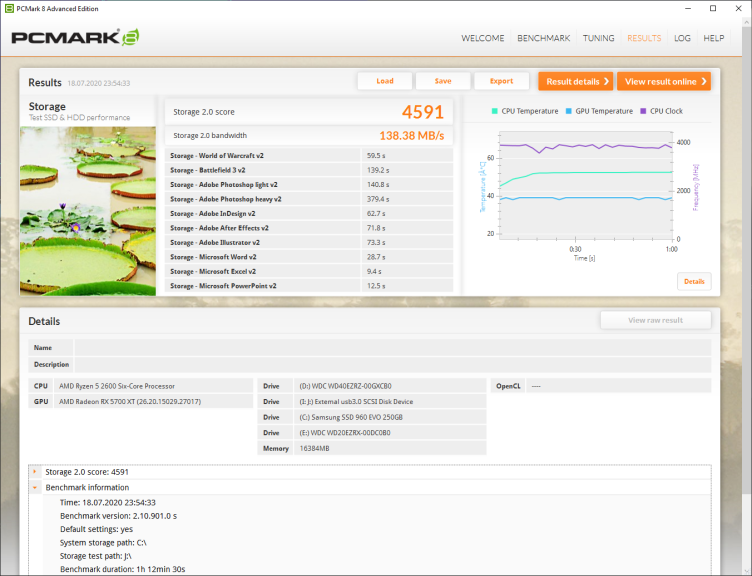Select the Adobe Photoshop light v2 row
752x576 pixels.
(x=309, y=184)
